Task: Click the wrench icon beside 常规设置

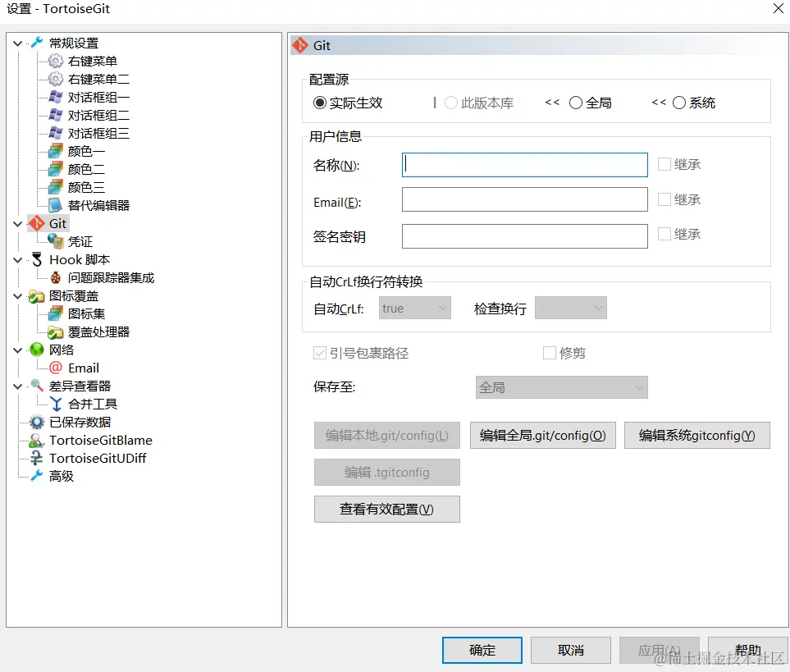Action: [37, 43]
